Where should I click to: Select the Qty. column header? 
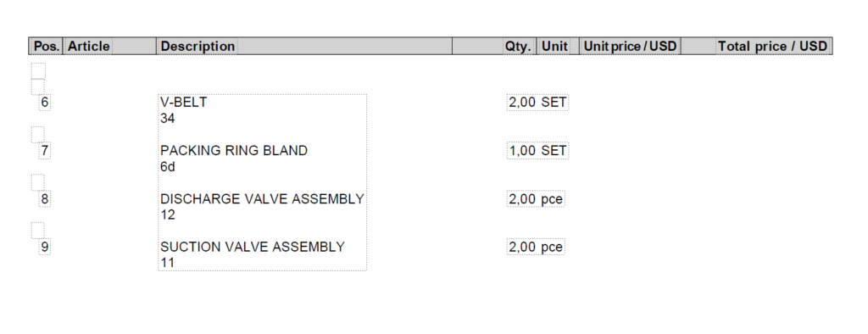(x=518, y=47)
